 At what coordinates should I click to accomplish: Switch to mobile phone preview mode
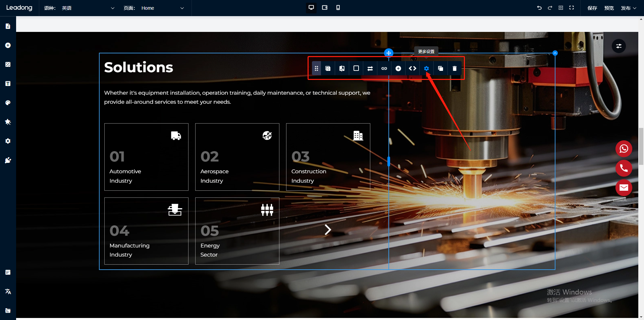pos(338,8)
